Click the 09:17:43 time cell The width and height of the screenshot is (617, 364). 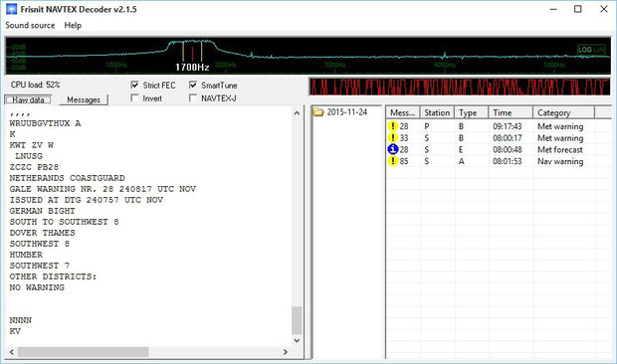tap(508, 126)
